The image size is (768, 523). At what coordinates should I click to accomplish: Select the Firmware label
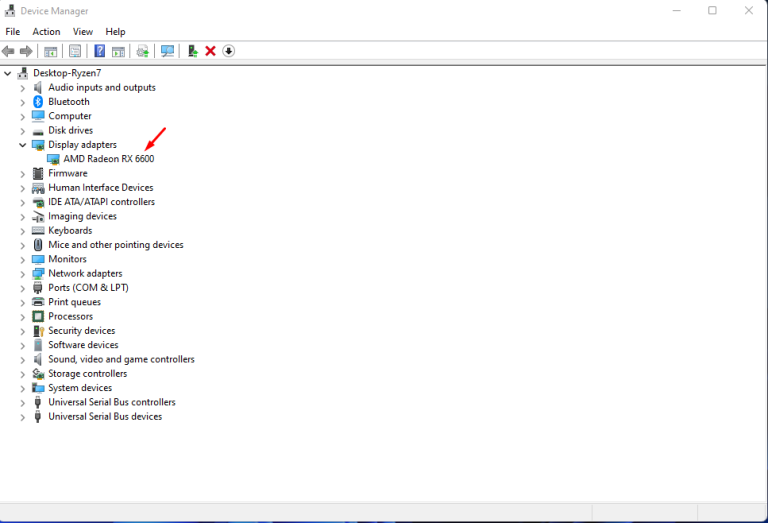pos(68,173)
